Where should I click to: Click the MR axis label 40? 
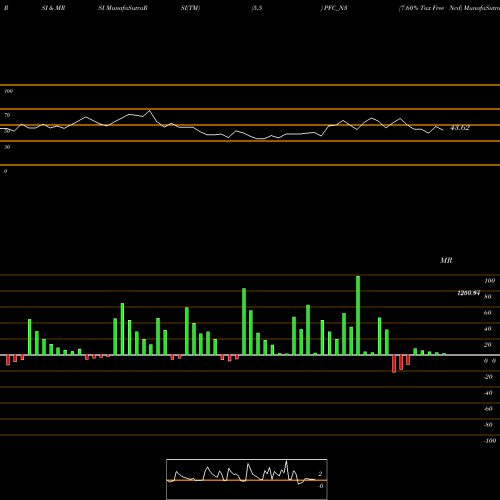click(x=488, y=329)
